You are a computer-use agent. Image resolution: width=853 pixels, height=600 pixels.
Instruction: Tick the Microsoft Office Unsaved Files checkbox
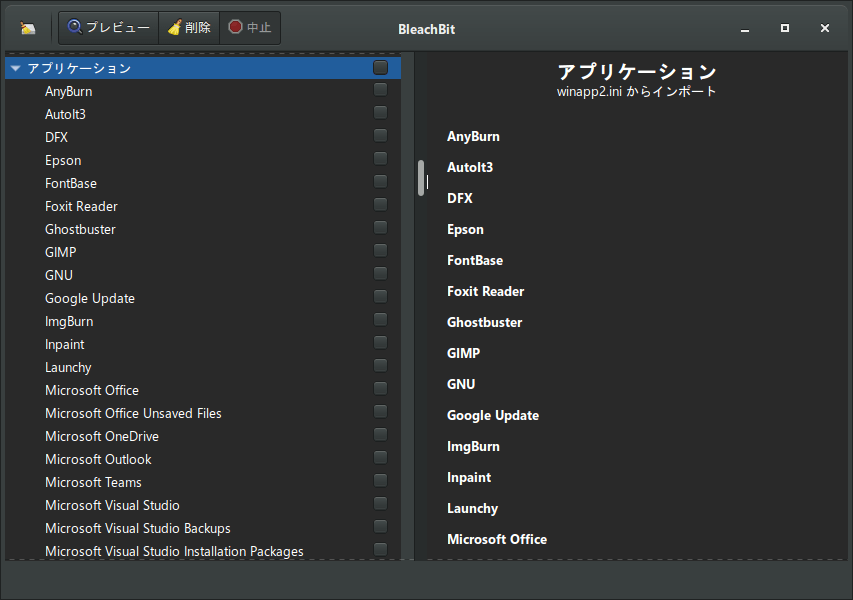coord(380,412)
